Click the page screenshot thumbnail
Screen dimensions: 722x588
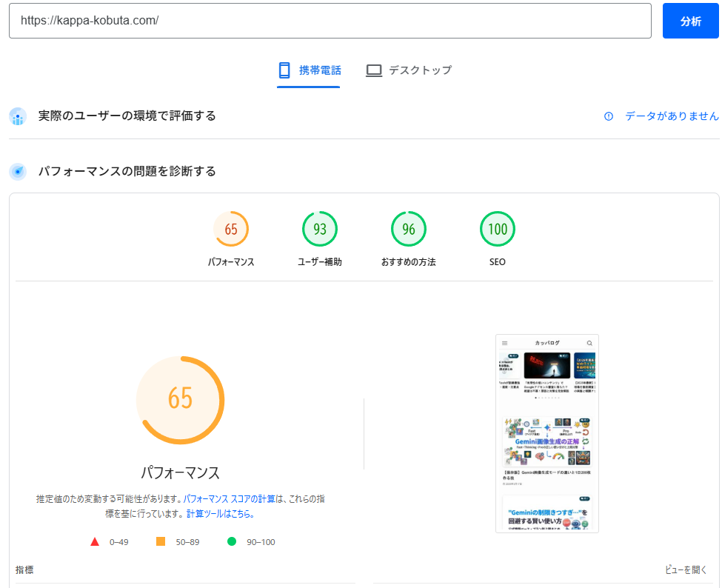tap(547, 433)
